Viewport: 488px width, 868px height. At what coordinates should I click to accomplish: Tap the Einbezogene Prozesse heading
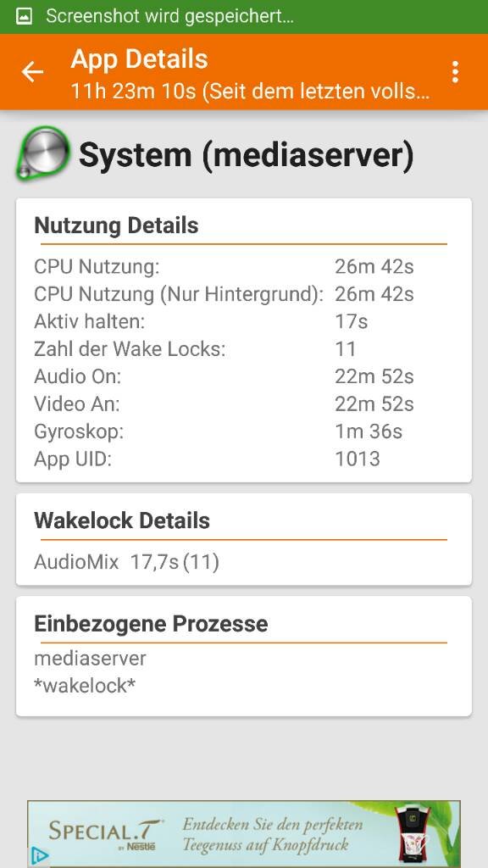[151, 624]
